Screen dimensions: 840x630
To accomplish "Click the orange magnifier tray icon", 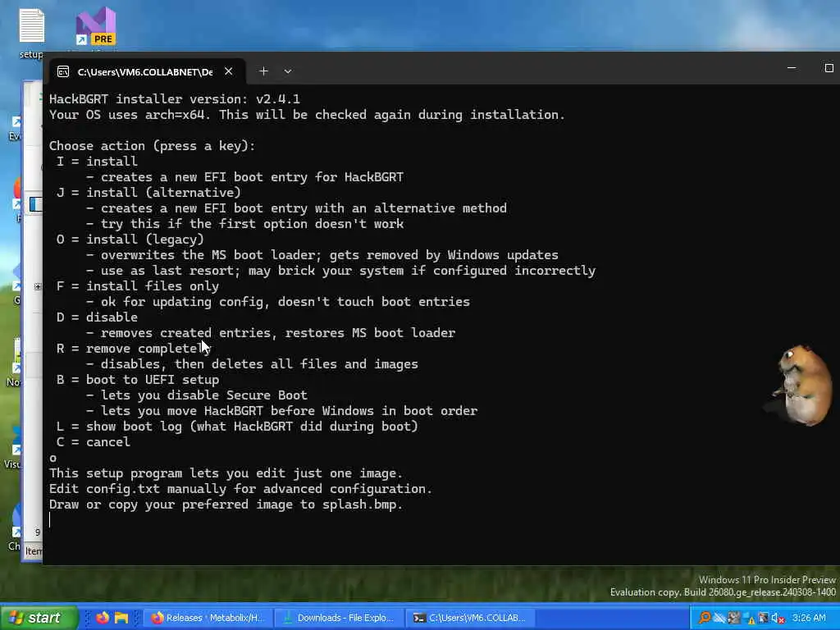I will [x=705, y=618].
